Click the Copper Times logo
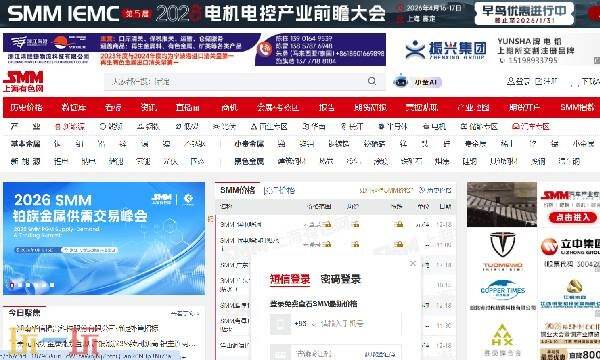This screenshot has height=360, width=600. 502,290
